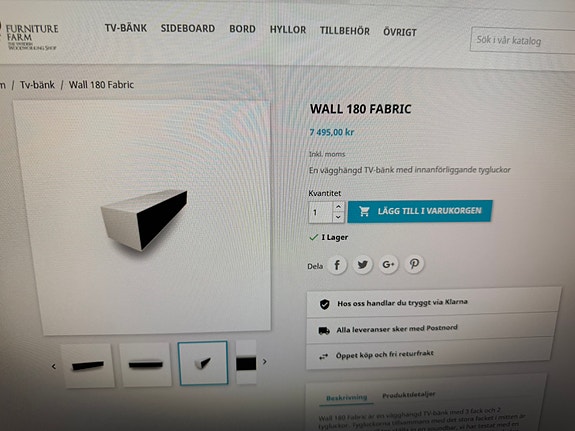Switch to the Produktdetaljer tab
Viewport: 575px width, 431px height.
[x=409, y=395]
